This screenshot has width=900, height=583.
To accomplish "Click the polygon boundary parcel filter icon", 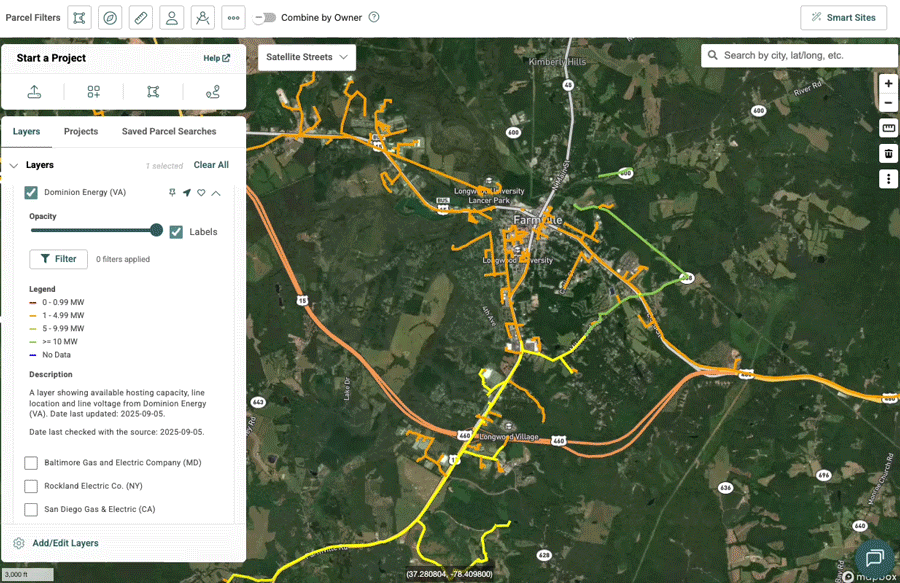I will point(80,18).
